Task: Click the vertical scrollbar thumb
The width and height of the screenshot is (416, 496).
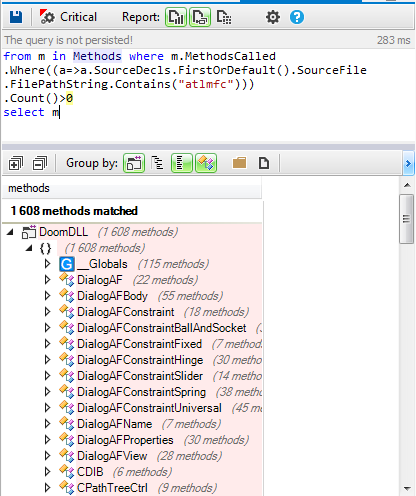Action: (406, 219)
